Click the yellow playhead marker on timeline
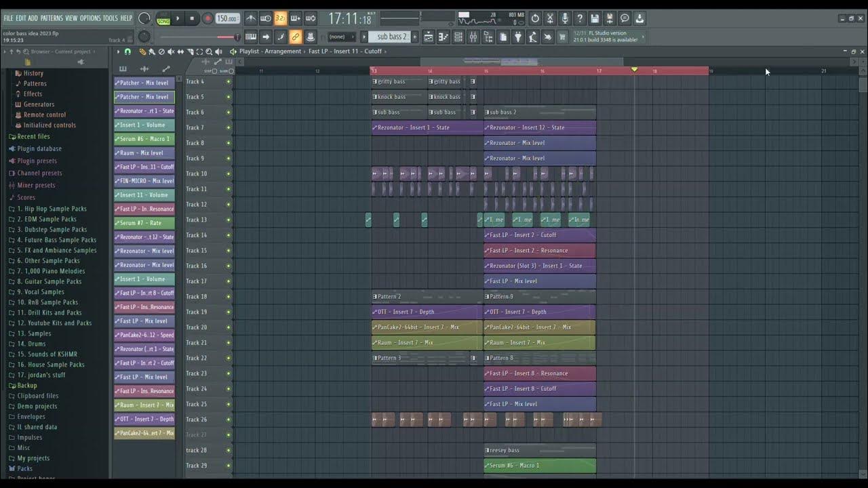868x488 pixels. coord(635,70)
